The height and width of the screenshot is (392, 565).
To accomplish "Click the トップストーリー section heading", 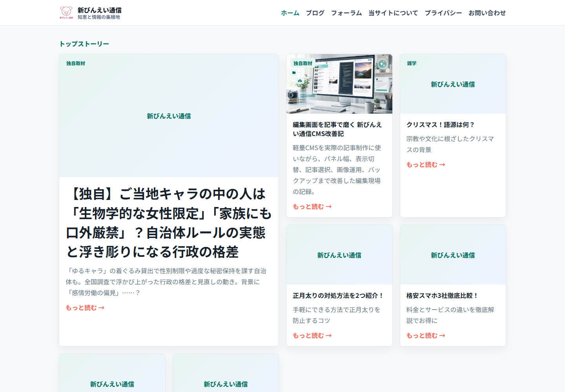I will [x=84, y=44].
